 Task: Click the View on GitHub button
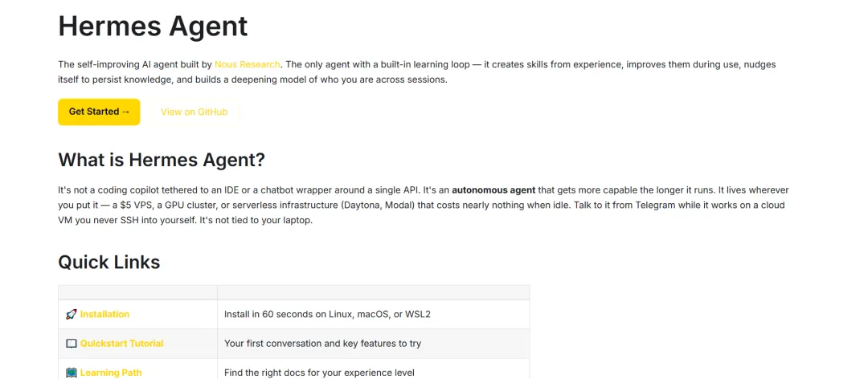194,112
